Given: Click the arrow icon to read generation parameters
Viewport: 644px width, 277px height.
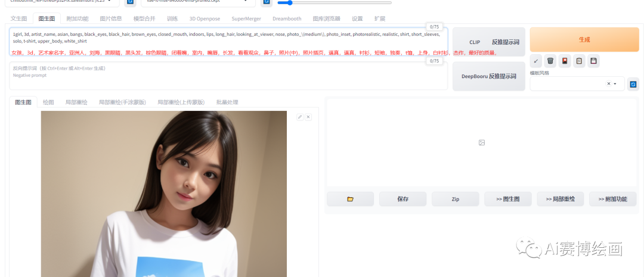Looking at the screenshot, I should (x=536, y=61).
